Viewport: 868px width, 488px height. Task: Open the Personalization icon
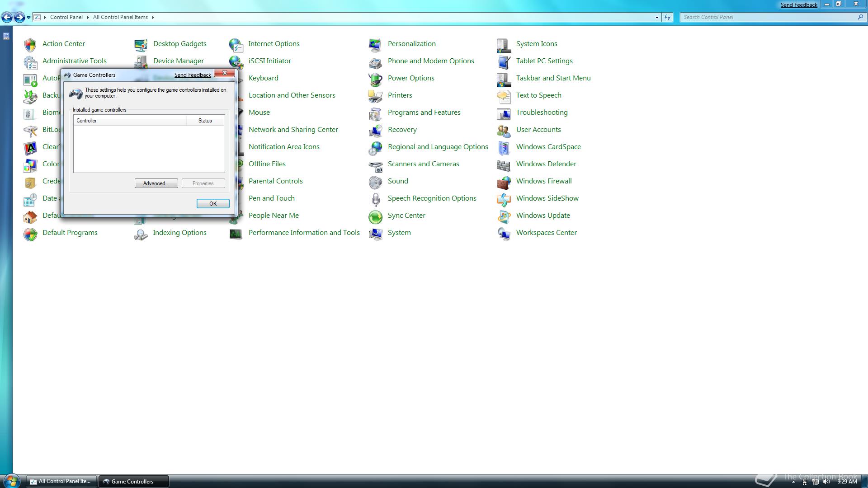tap(375, 44)
